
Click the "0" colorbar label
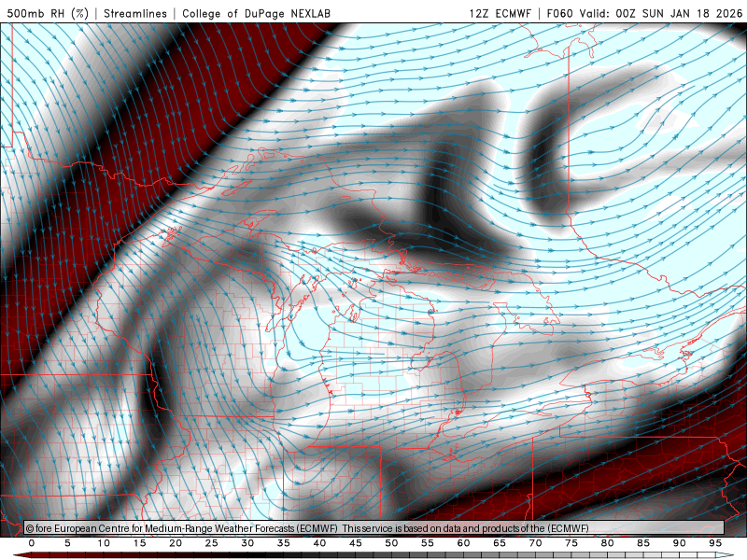[x=32, y=543]
